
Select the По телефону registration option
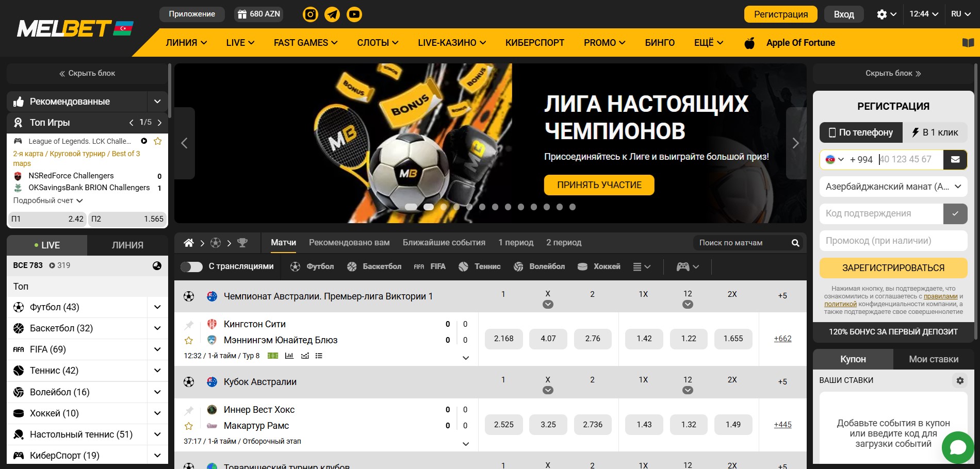coord(860,132)
